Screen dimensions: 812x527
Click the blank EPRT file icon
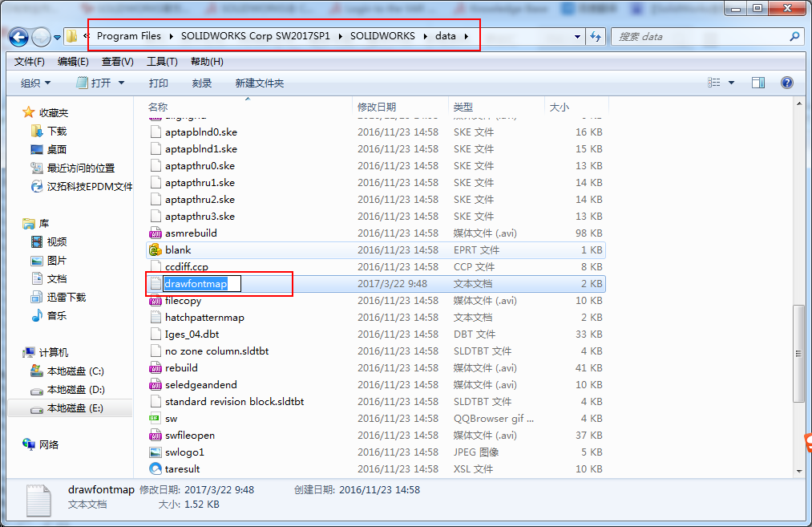156,249
